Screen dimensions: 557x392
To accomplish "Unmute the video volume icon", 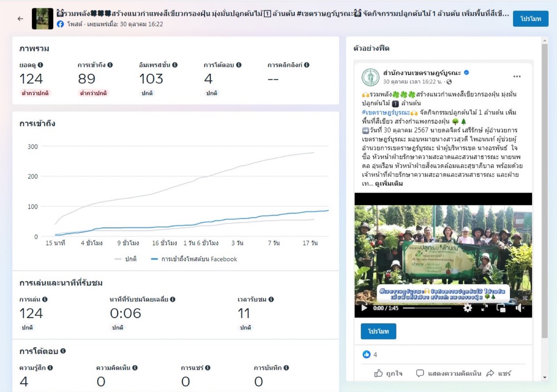I will (520, 308).
